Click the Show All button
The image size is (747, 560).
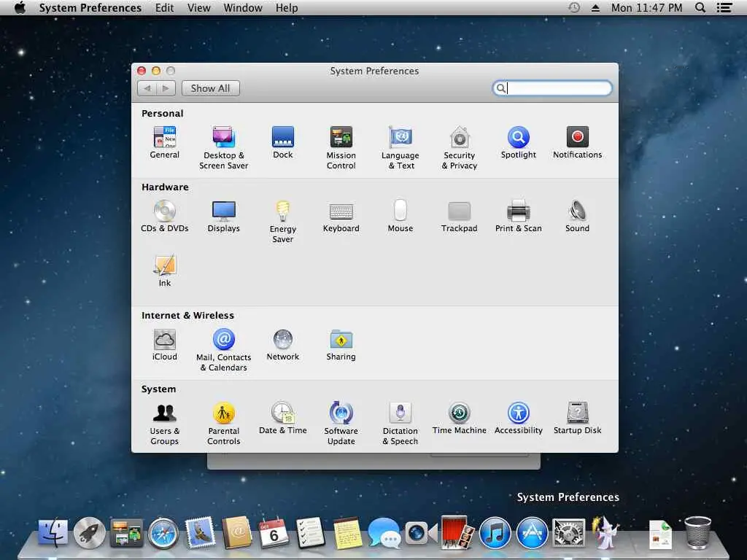210,88
